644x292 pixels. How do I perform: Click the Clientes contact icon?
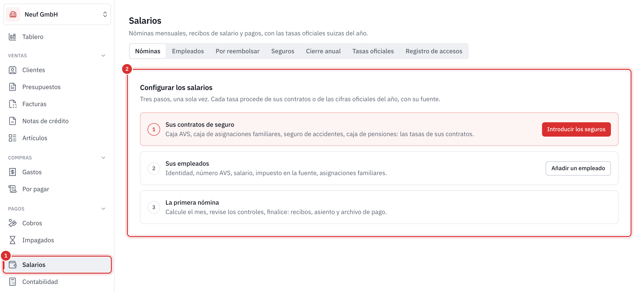tap(12, 70)
